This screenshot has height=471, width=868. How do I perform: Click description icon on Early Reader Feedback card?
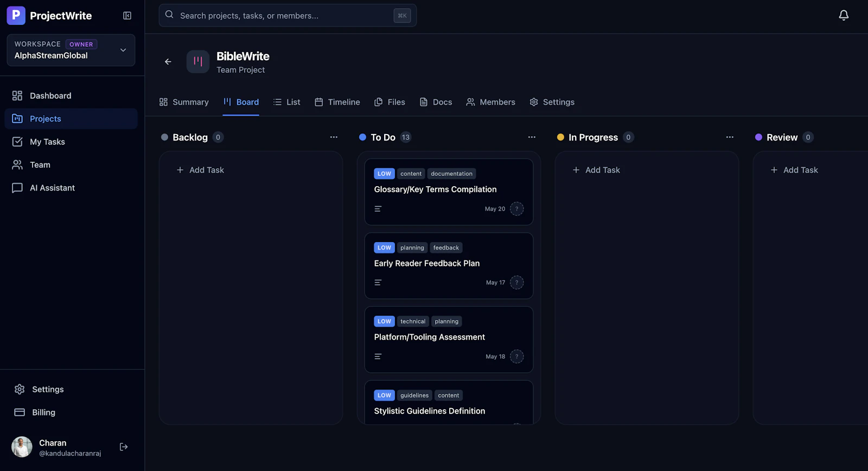(x=378, y=283)
